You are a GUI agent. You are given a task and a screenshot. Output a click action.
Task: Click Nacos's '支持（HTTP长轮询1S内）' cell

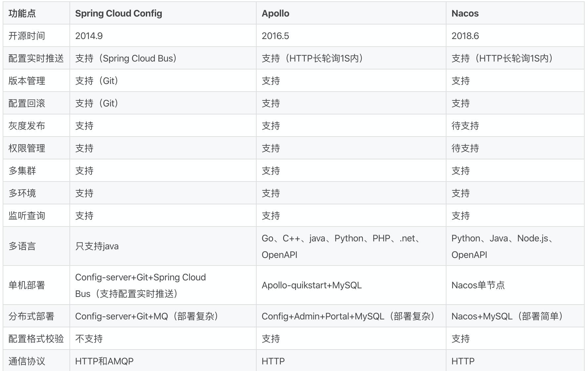coord(515,58)
